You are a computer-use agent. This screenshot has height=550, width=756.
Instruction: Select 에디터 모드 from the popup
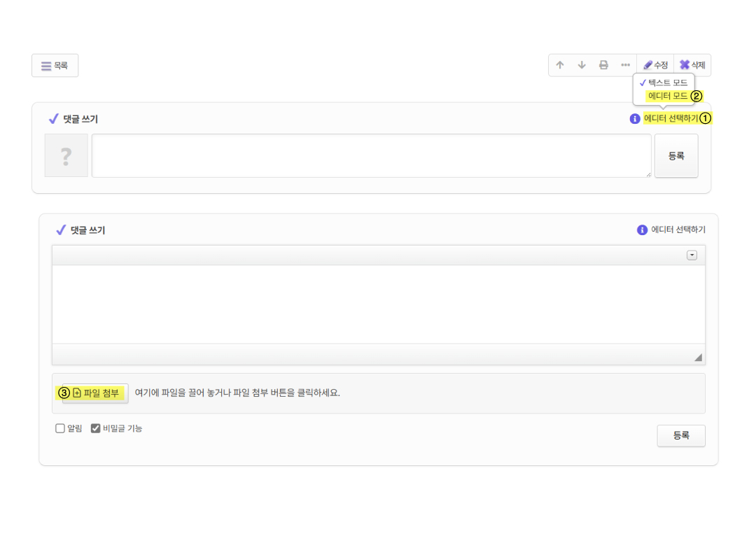(x=667, y=96)
